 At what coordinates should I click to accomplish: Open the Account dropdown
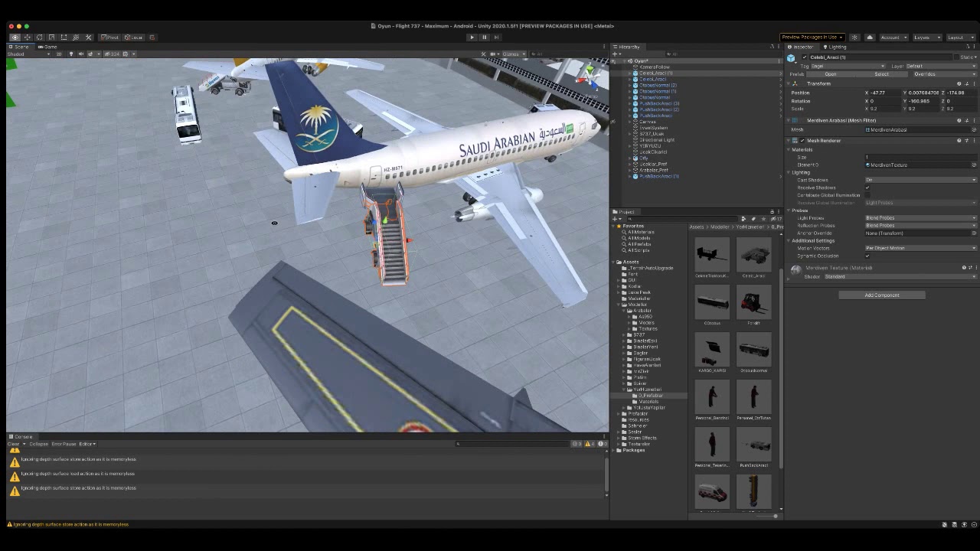(893, 37)
